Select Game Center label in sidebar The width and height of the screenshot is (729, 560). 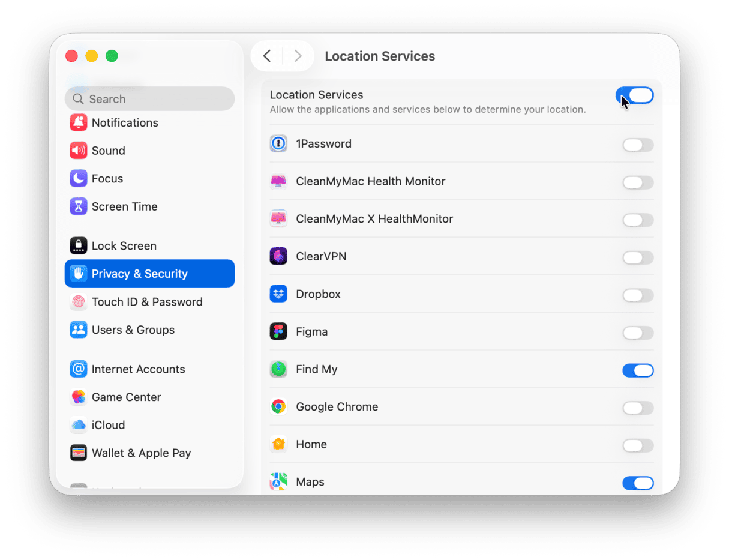tap(127, 397)
